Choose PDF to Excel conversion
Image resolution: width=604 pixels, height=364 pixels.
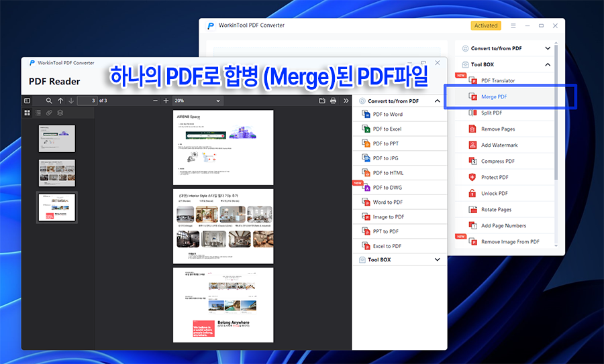click(400, 129)
